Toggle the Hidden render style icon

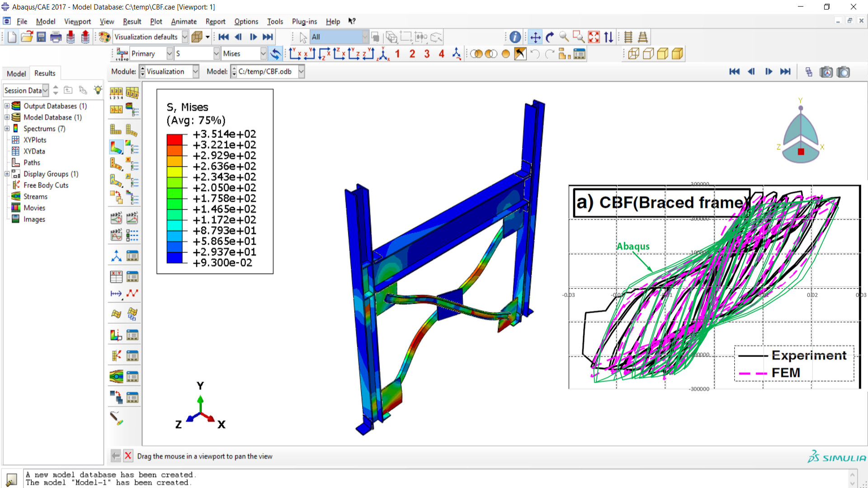pyautogui.click(x=648, y=54)
